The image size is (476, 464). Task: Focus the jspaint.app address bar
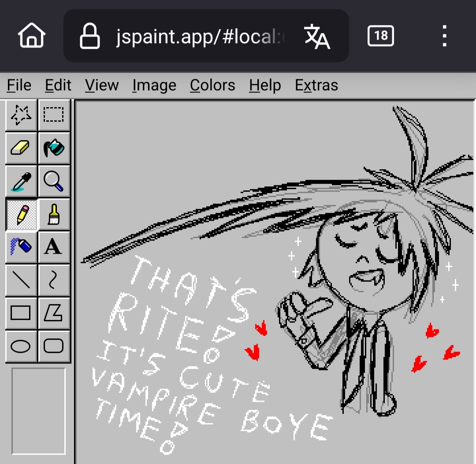[x=206, y=36]
